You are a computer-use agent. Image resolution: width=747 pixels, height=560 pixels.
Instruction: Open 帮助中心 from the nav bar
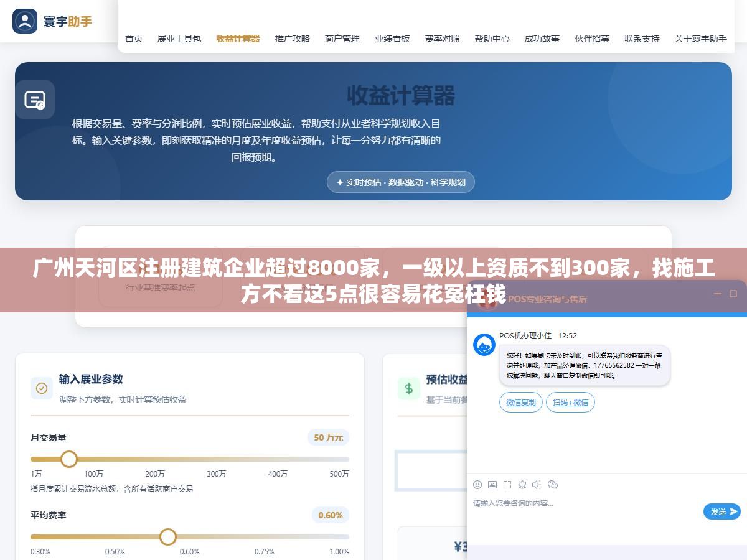[492, 39]
